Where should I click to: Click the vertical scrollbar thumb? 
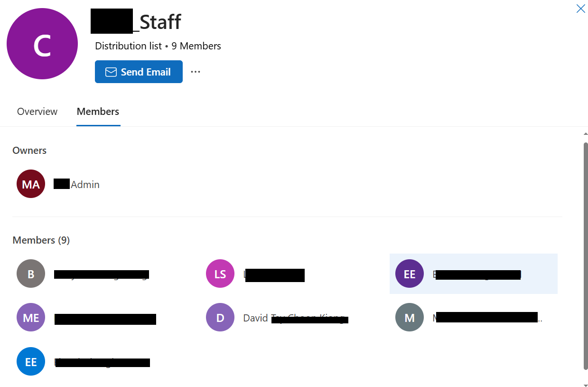[585, 255]
